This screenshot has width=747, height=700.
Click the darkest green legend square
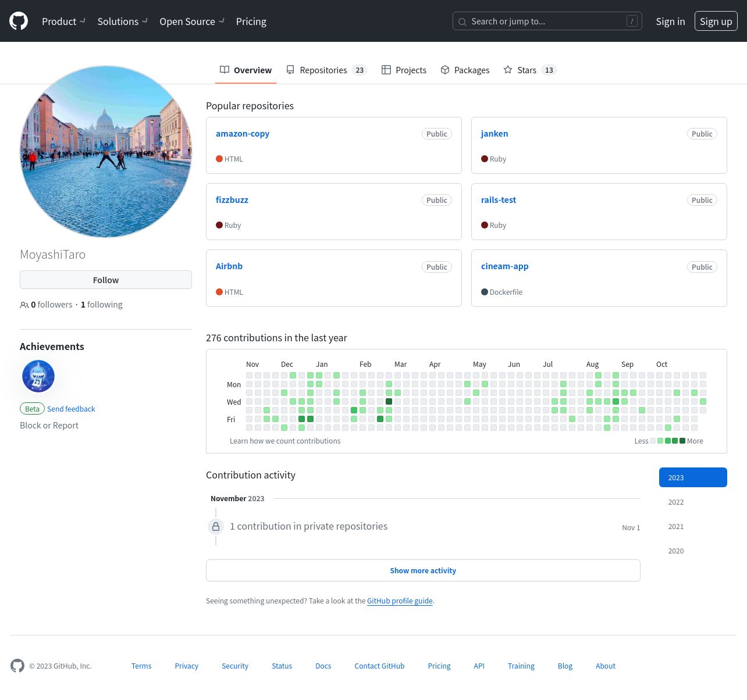point(682,441)
